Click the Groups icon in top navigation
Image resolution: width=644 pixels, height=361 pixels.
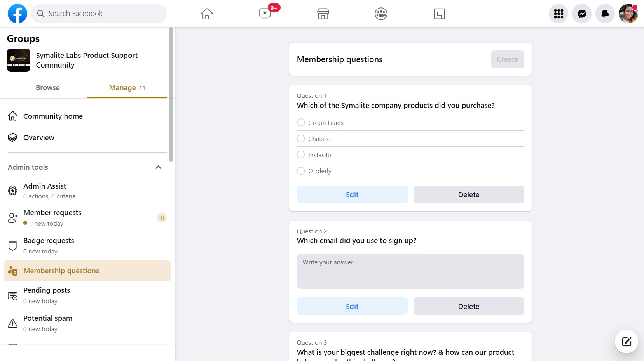pos(380,14)
